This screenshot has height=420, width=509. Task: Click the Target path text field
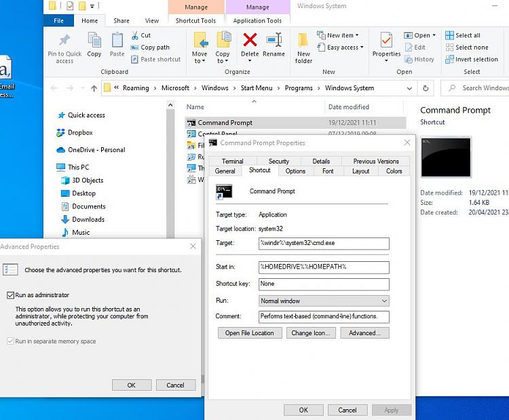(324, 244)
